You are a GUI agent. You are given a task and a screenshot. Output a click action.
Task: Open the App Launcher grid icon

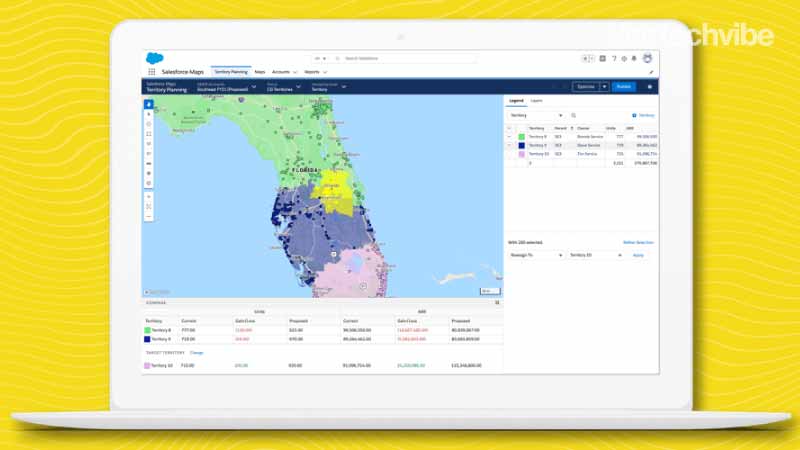152,72
